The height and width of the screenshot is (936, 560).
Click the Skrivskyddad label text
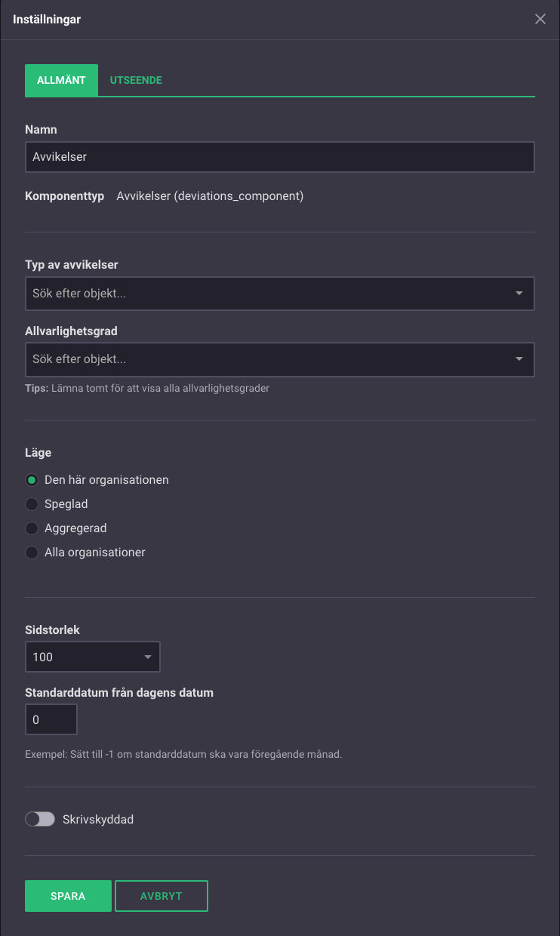tap(98, 819)
